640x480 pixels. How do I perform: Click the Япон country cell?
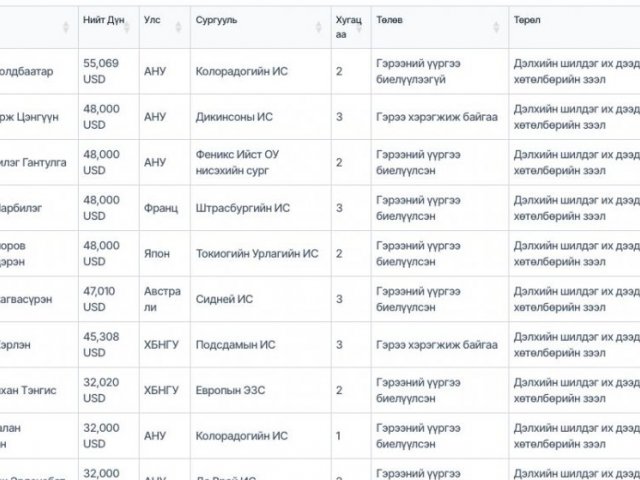pyautogui.click(x=164, y=254)
